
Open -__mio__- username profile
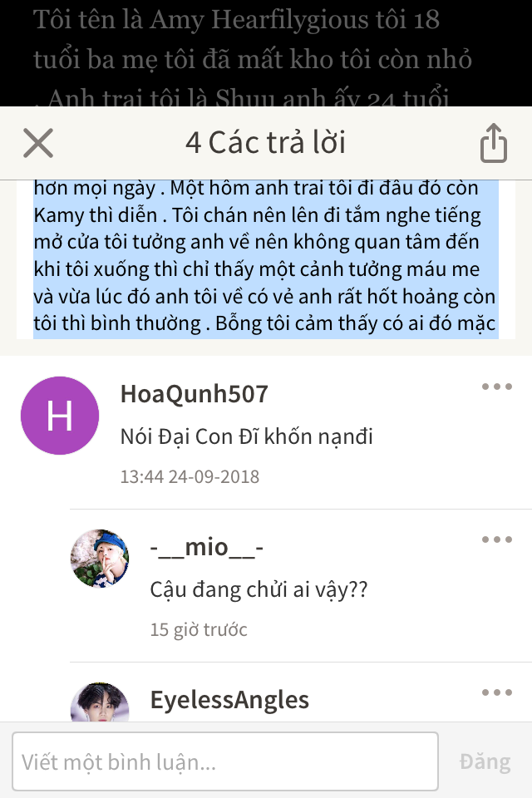207,548
